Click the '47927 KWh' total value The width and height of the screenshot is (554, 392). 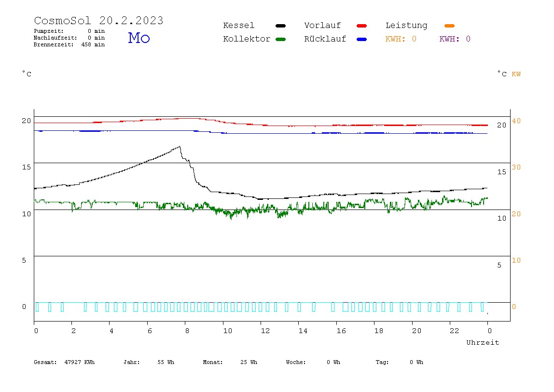click(80, 362)
